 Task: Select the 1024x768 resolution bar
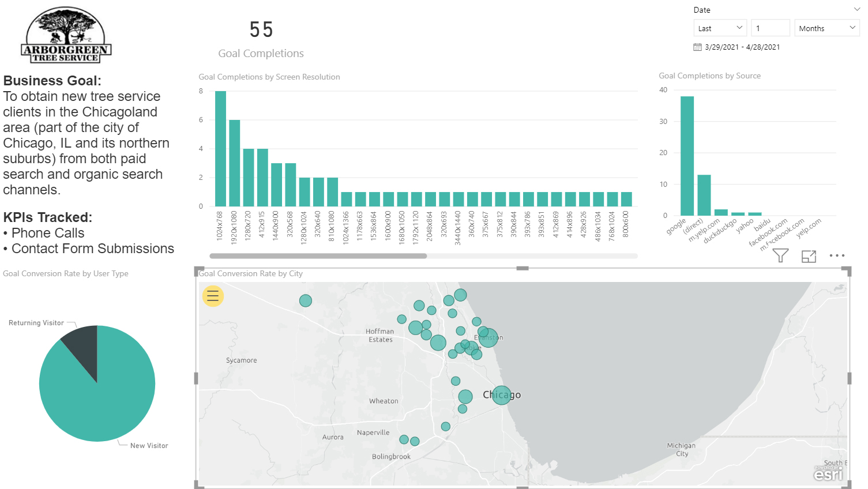click(220, 149)
